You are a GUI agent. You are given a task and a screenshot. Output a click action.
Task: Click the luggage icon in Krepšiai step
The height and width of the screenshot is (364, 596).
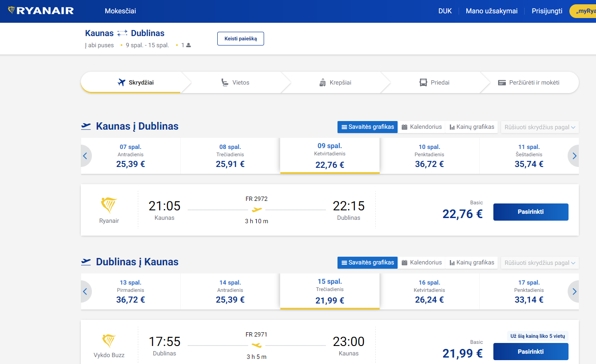pyautogui.click(x=322, y=82)
